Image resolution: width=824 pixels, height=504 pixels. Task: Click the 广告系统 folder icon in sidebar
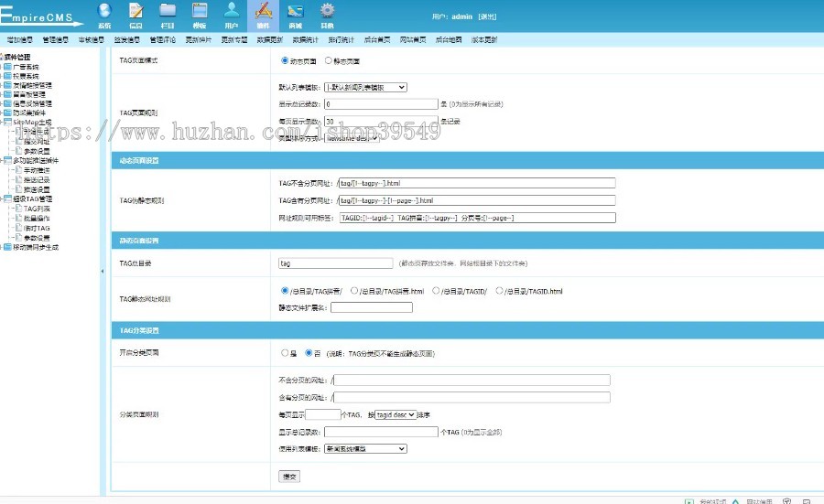7,67
